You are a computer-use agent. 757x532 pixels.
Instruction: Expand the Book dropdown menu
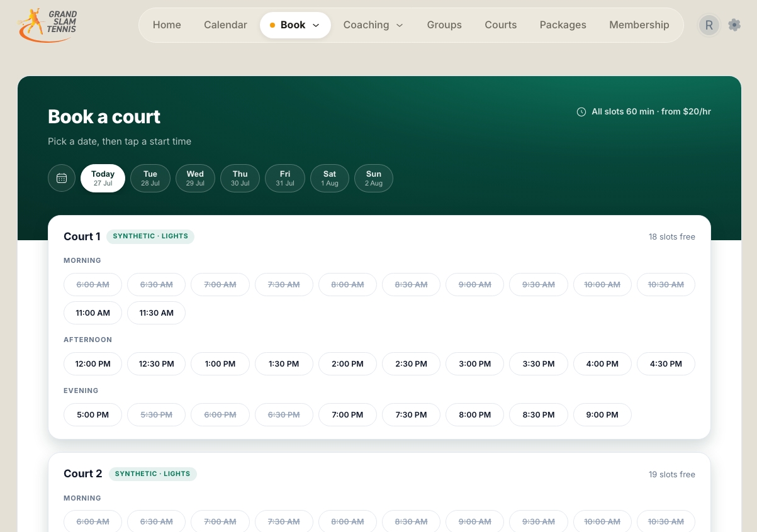(295, 25)
